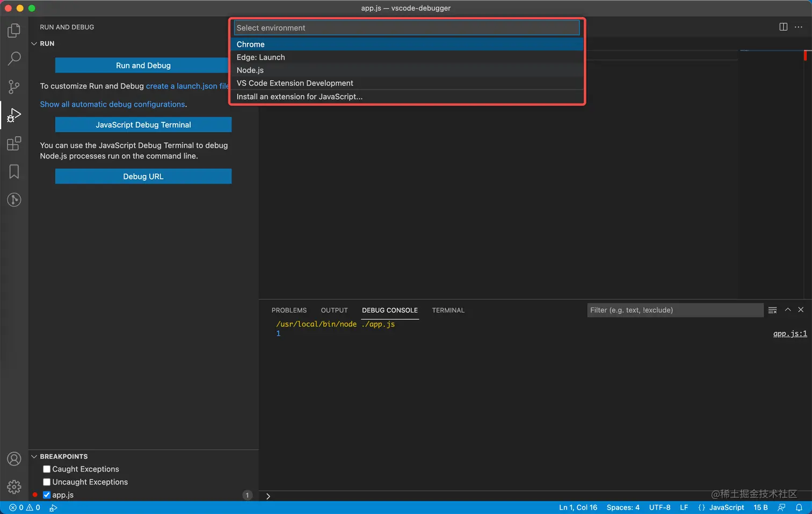Open the Source Control view icon

coord(14,86)
